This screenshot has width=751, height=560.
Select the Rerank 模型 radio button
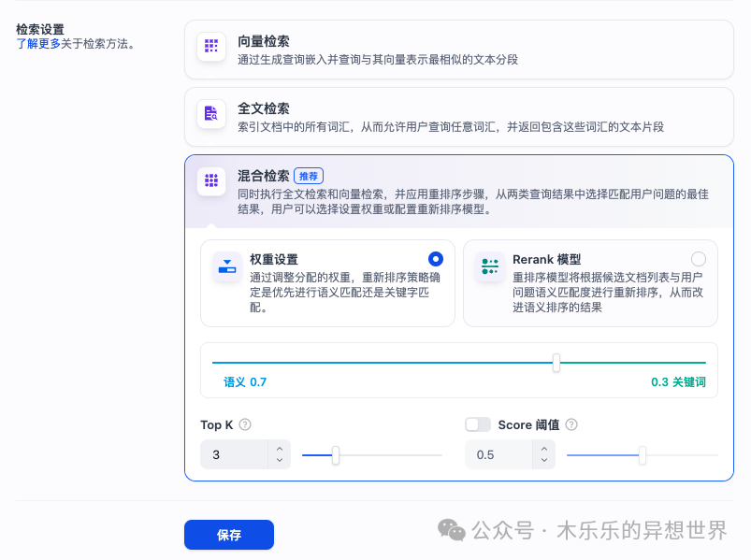coord(699,259)
